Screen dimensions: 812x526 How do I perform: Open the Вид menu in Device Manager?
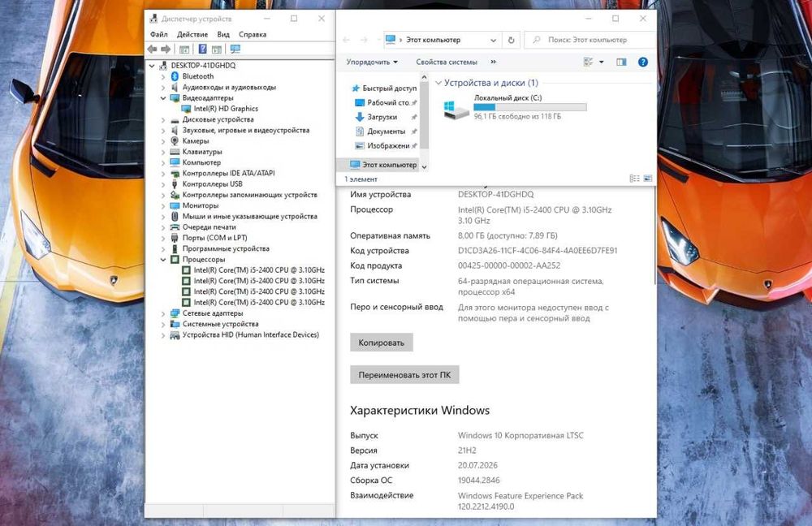223,34
